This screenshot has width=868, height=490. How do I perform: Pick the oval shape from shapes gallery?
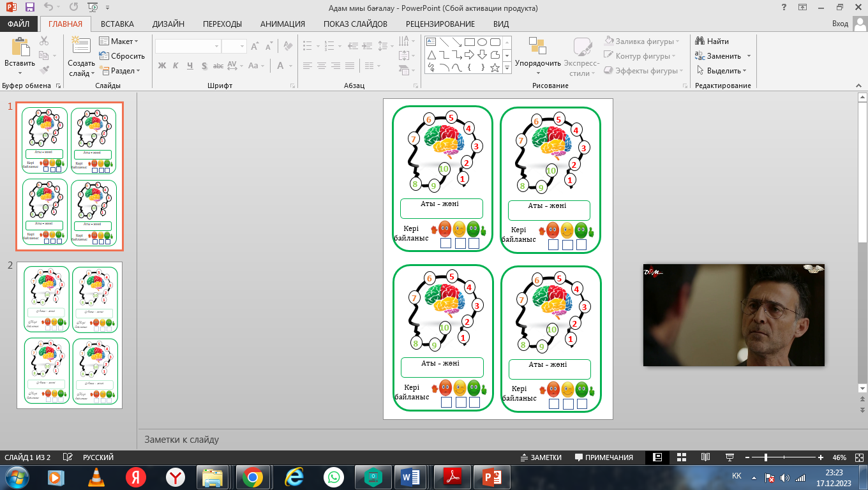pyautogui.click(x=483, y=42)
